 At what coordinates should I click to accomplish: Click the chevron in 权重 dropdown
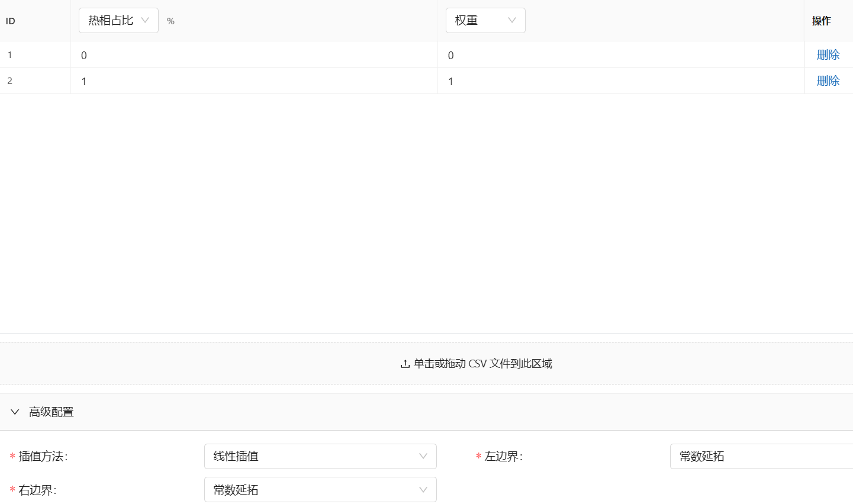[x=512, y=20]
